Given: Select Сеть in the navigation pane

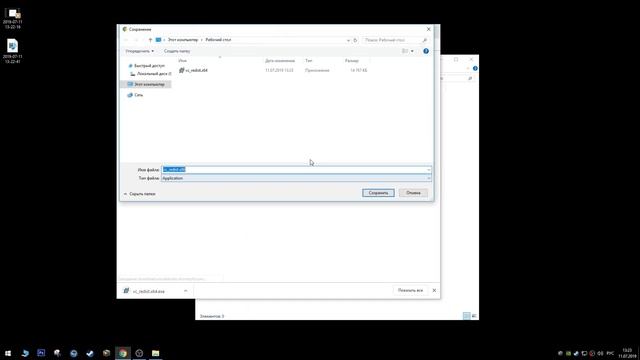Looking at the screenshot, I should coord(136,95).
